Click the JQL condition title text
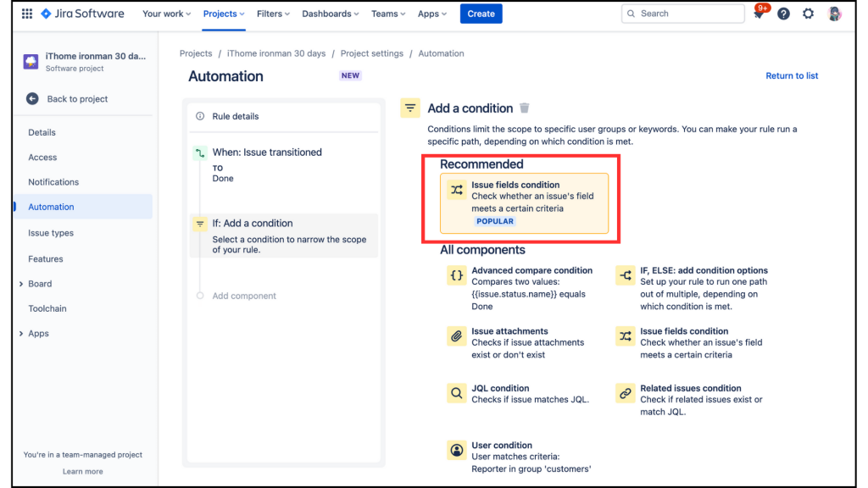868x488 pixels. point(500,388)
